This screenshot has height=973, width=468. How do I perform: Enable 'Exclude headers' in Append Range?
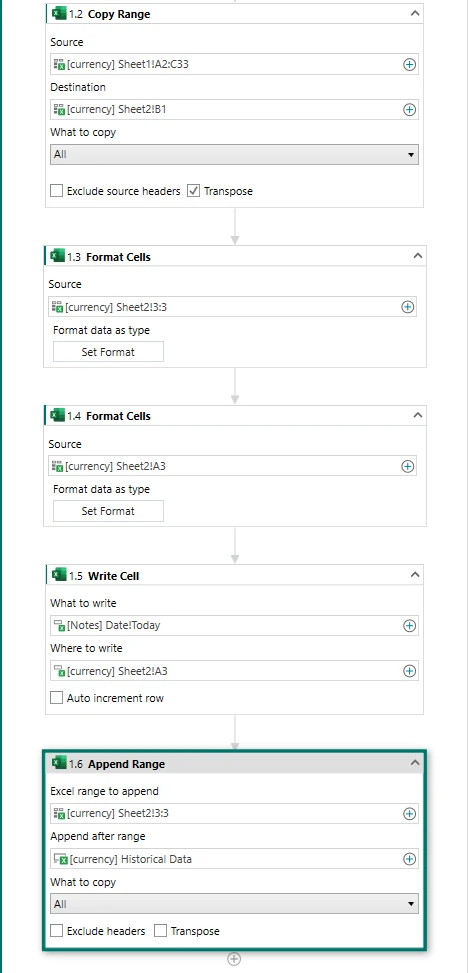[x=56, y=931]
